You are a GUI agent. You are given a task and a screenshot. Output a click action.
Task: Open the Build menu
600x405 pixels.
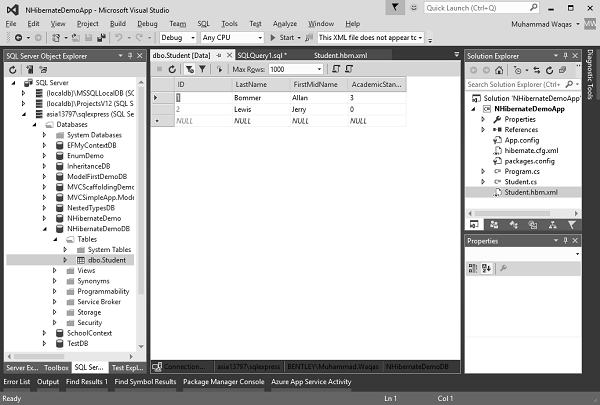118,24
